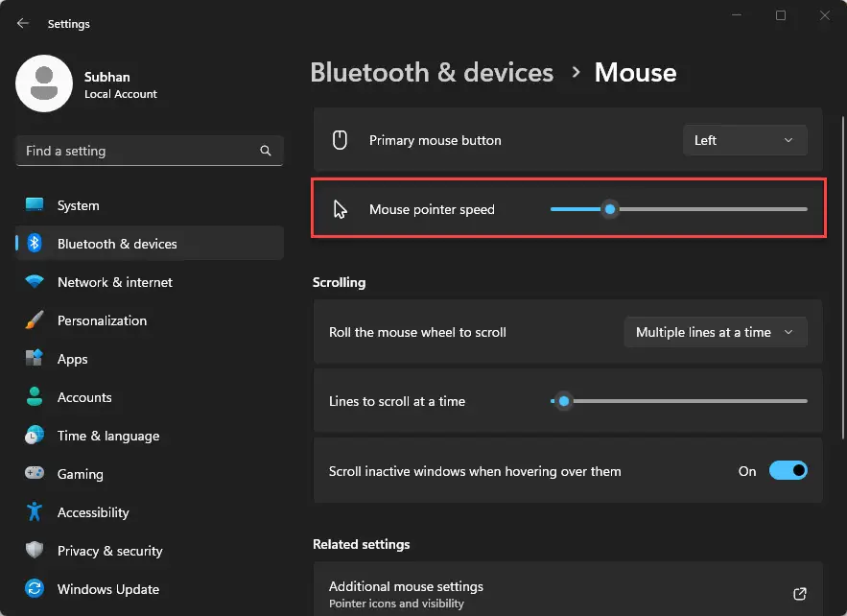Click the Personalization paintbrush icon
Image resolution: width=847 pixels, height=616 pixels.
35,320
